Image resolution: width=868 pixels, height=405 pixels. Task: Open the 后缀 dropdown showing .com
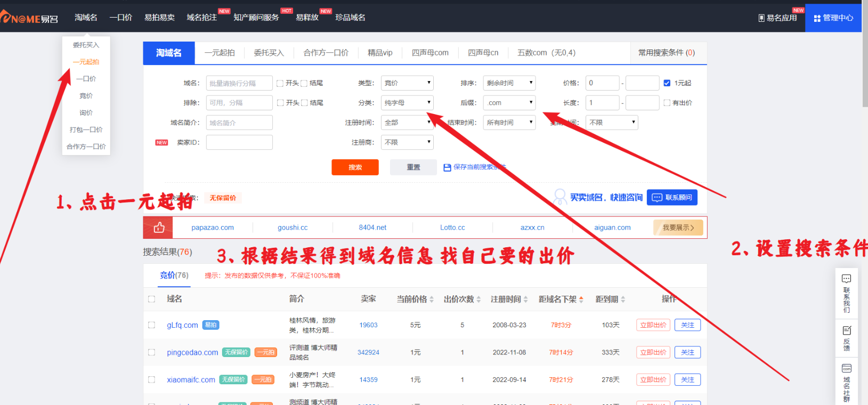pyautogui.click(x=509, y=103)
